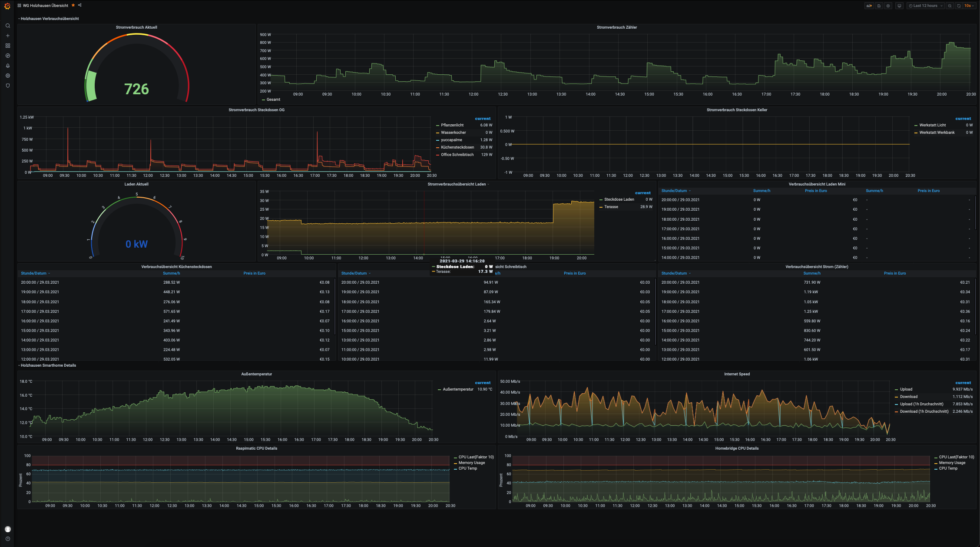Unstar dashboard with the orange star
Image resolution: width=980 pixels, height=547 pixels.
coord(73,5)
